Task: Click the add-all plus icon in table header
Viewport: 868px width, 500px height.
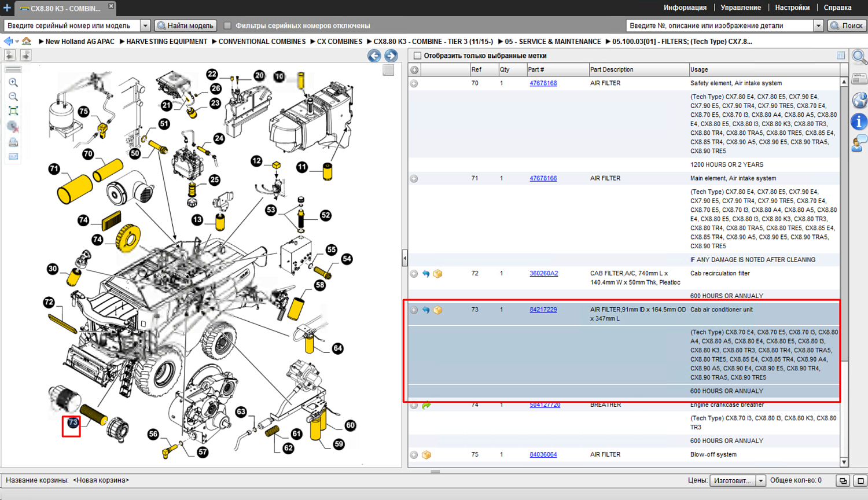Action: tap(414, 70)
